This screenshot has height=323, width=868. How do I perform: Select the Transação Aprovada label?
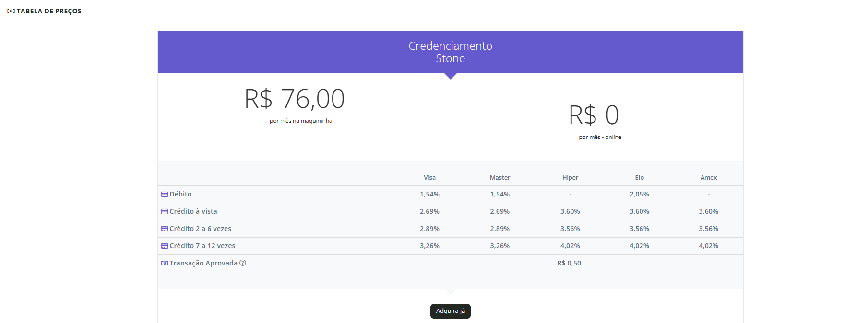point(203,263)
